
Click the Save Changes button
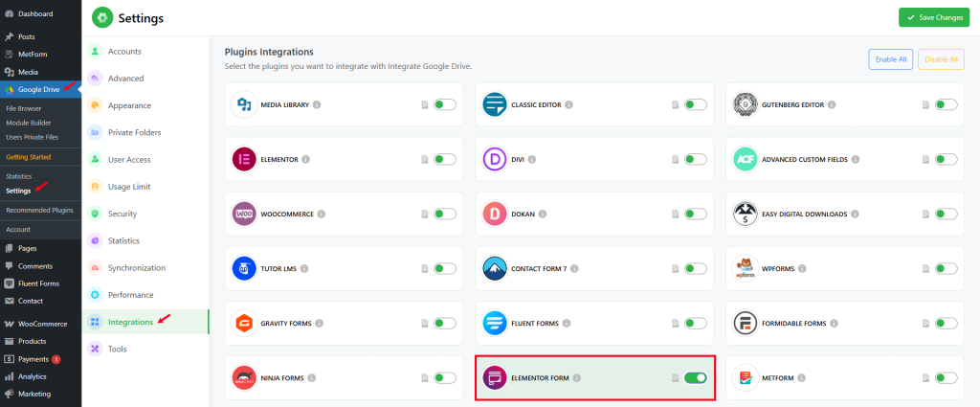coord(934,17)
